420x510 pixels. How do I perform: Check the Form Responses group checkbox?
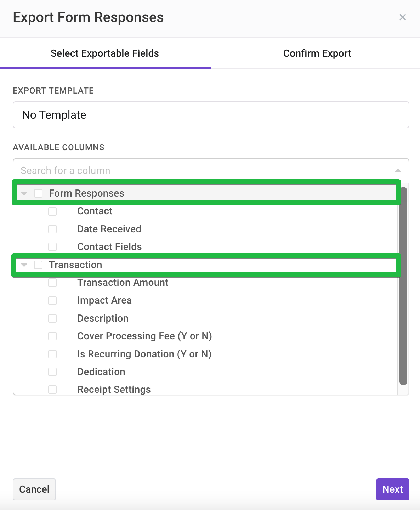point(38,193)
